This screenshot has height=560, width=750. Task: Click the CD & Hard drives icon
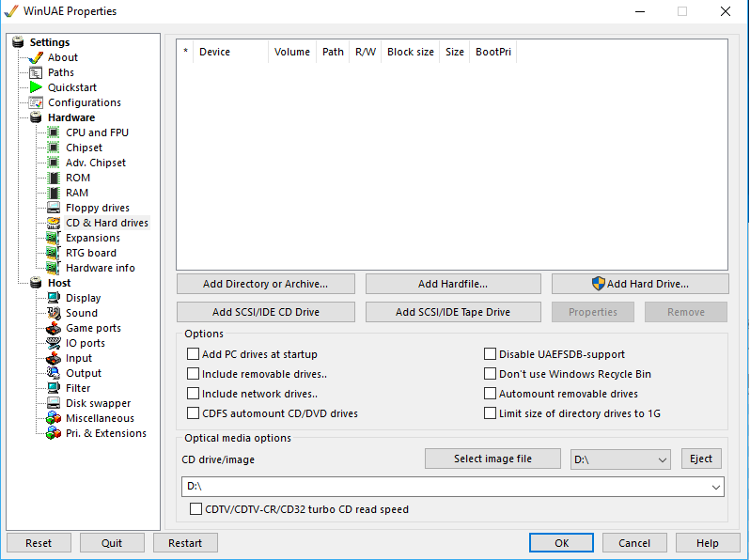tap(54, 223)
